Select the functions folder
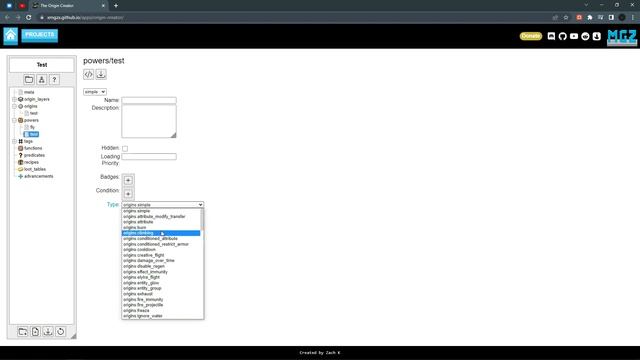The height and width of the screenshot is (360, 640). point(33,148)
